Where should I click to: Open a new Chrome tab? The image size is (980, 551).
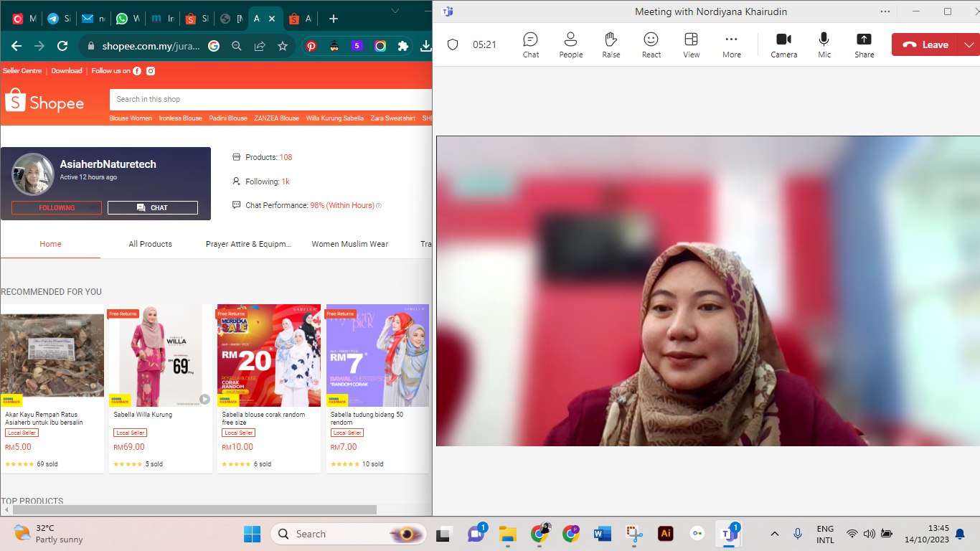333,19
